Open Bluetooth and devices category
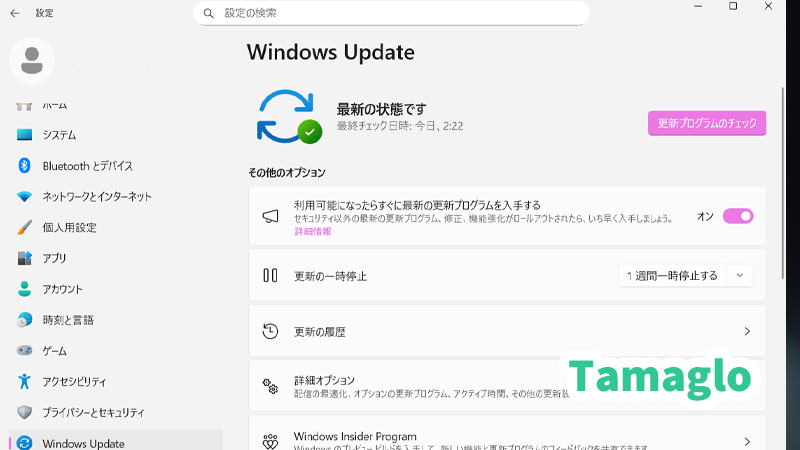 pos(116,166)
